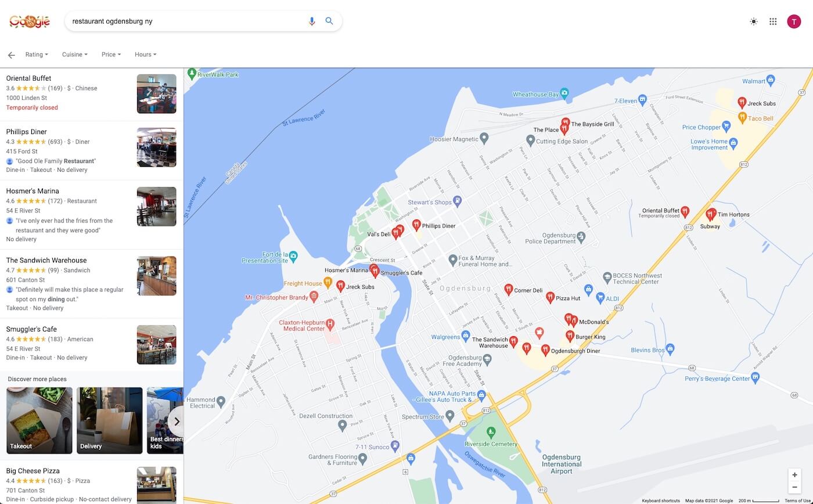Open the Smuggler's Cafe listing title
The height and width of the screenshot is (504, 813).
tap(31, 329)
